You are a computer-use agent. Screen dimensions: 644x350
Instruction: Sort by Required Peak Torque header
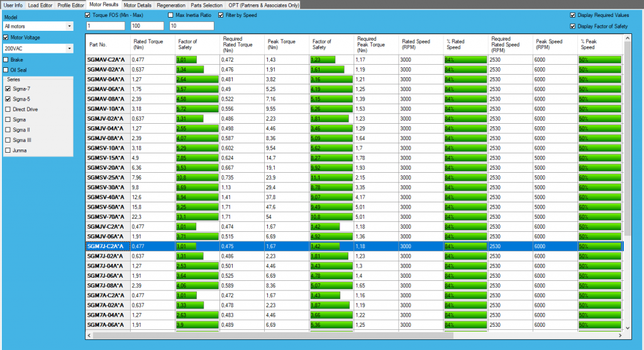point(376,45)
